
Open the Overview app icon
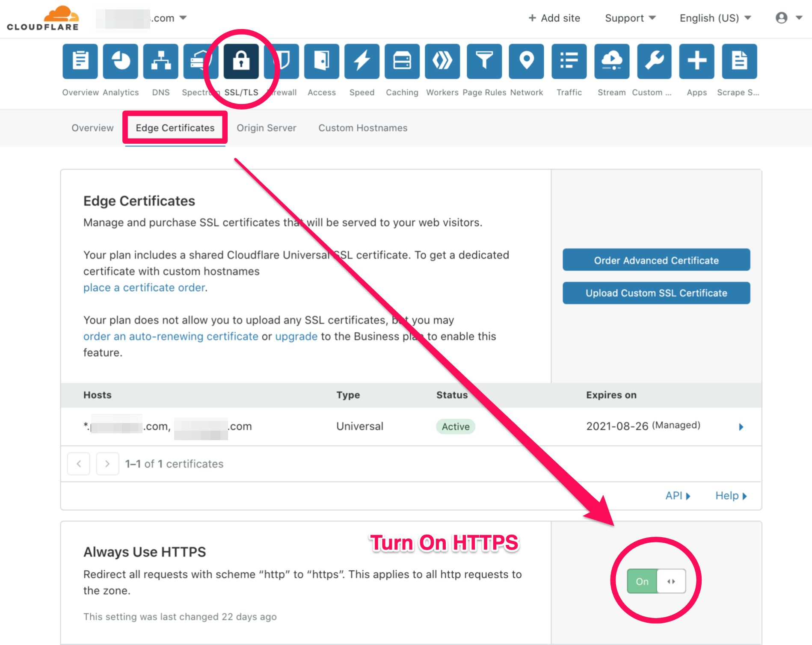80,62
